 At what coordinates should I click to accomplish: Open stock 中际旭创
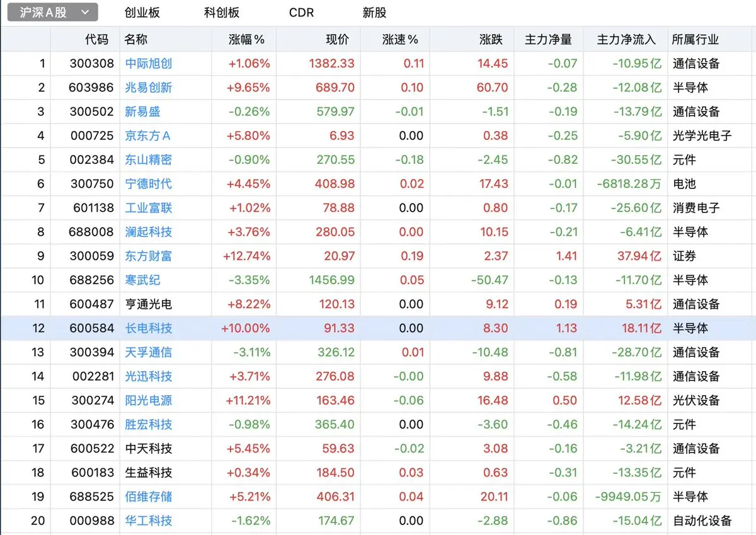149,63
